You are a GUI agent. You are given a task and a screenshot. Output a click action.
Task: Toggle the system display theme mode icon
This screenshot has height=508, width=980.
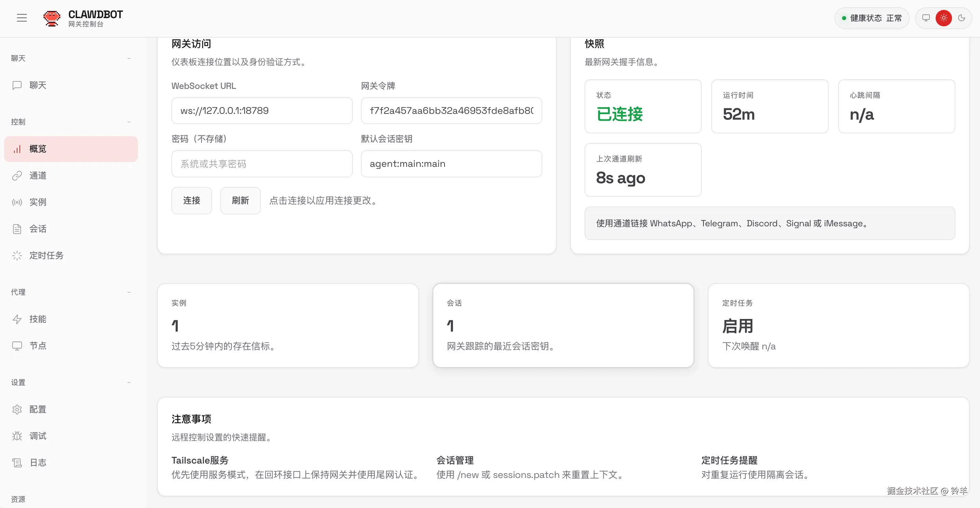(x=925, y=18)
